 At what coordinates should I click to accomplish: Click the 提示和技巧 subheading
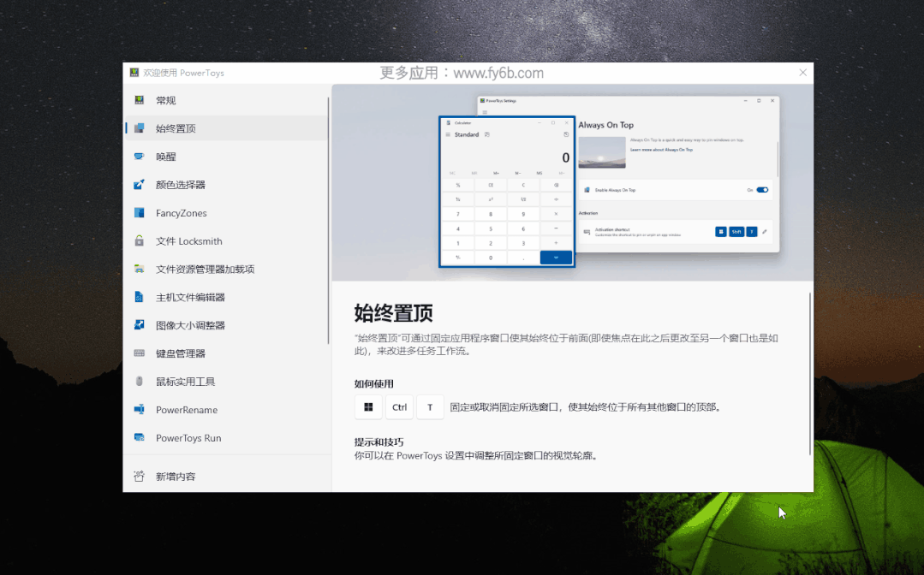coord(379,442)
